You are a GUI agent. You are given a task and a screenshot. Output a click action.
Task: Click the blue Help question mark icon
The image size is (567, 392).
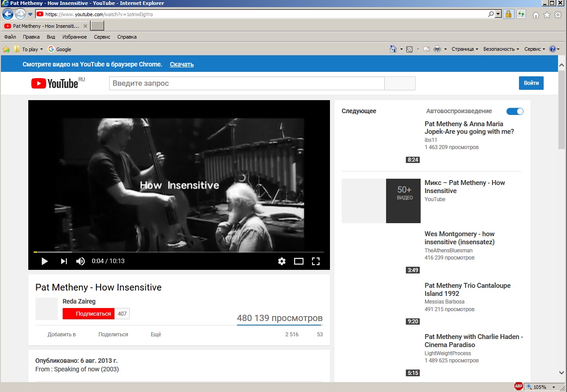552,49
